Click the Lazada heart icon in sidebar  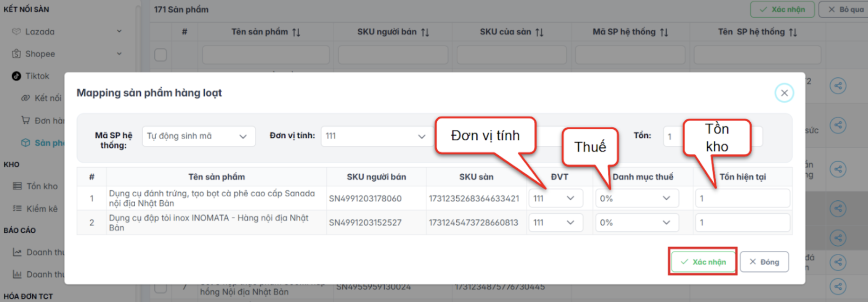coord(17,32)
